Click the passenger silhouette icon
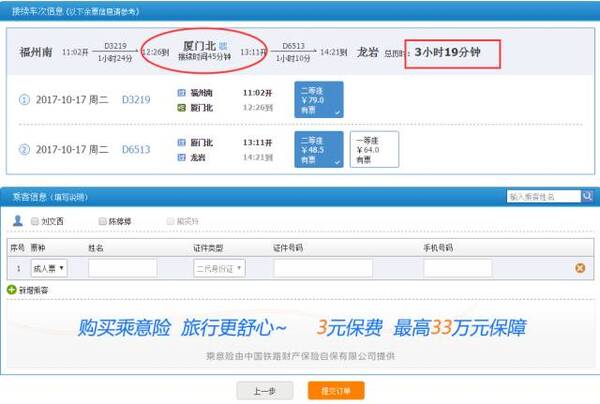 (18, 221)
